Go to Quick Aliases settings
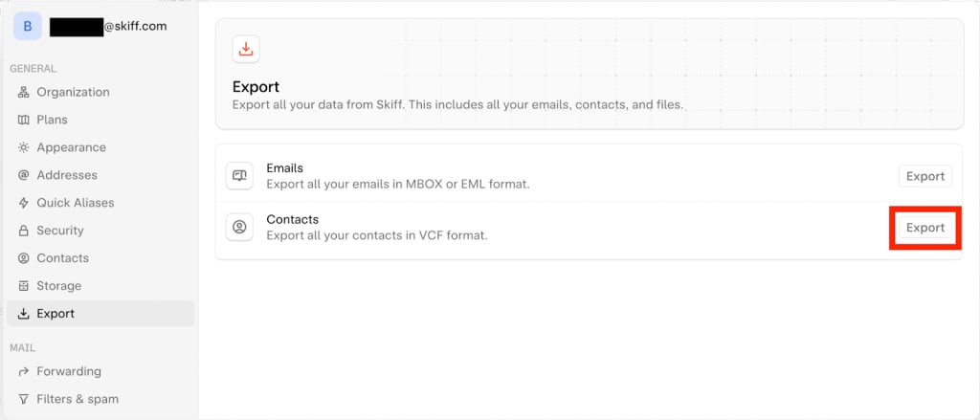 [x=75, y=203]
